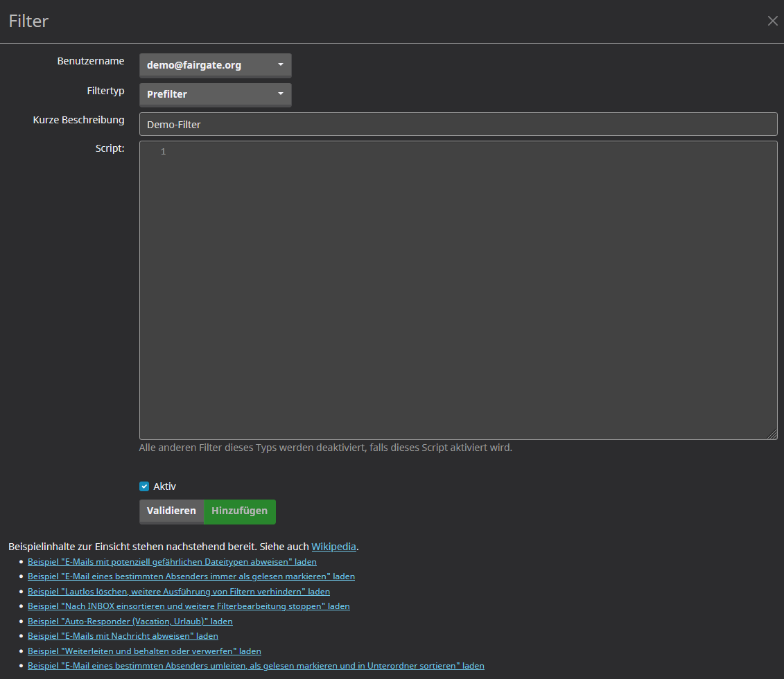Click the Script: label
The height and width of the screenshot is (679, 784).
(x=110, y=148)
